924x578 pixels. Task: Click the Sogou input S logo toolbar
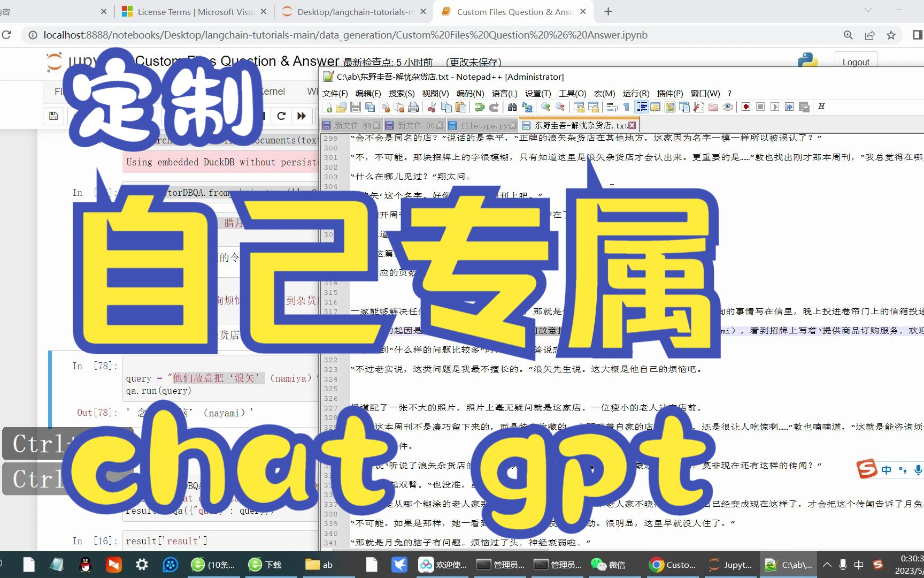click(866, 469)
